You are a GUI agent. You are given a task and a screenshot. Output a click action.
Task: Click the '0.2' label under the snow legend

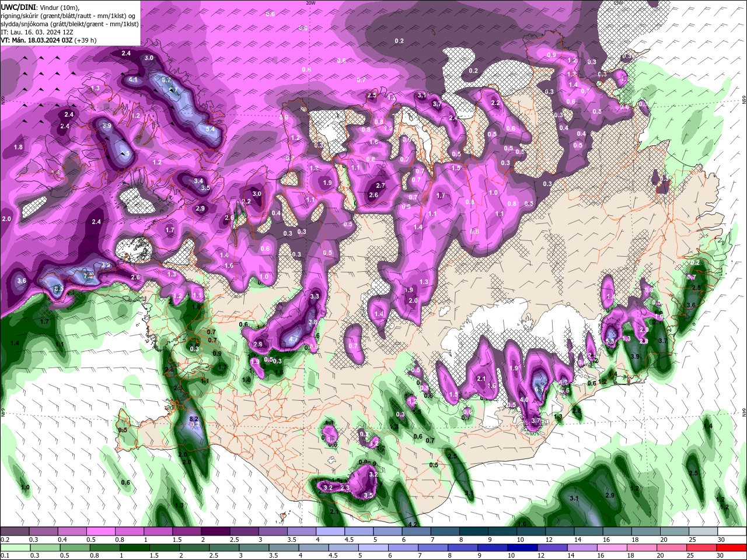[5, 540]
